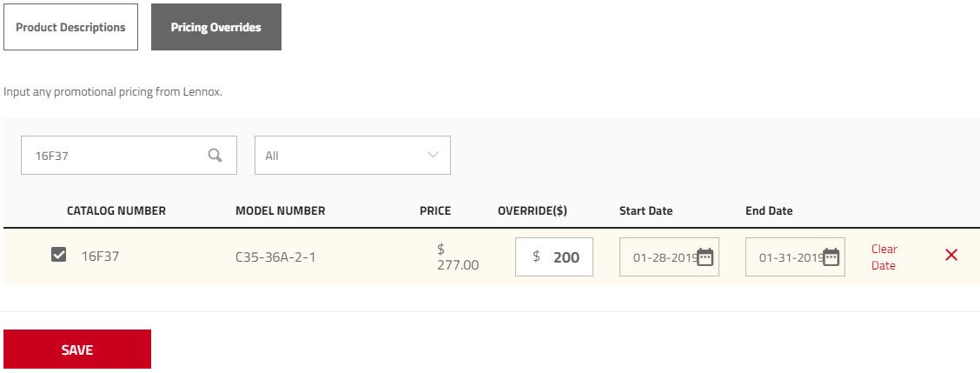Click the search magnifier icon
This screenshot has width=980, height=373.
click(215, 156)
